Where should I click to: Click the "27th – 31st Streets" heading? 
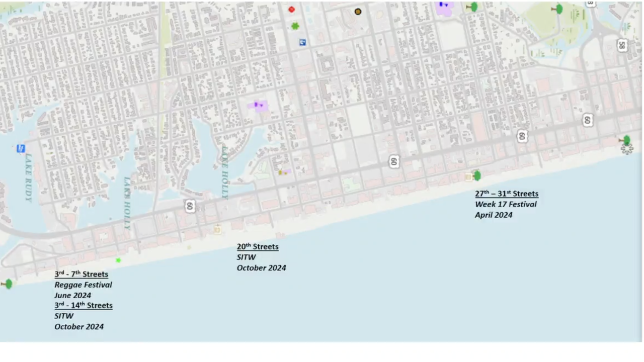pyautogui.click(x=507, y=194)
